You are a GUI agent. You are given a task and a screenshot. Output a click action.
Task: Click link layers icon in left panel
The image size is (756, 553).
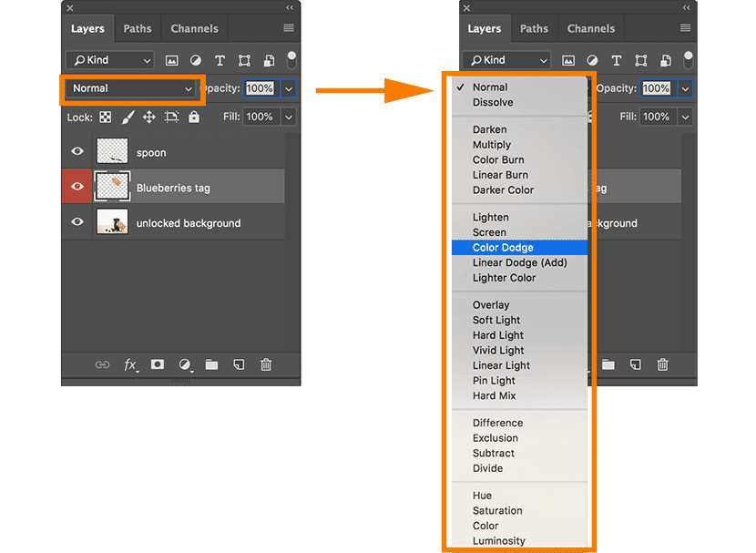click(102, 364)
